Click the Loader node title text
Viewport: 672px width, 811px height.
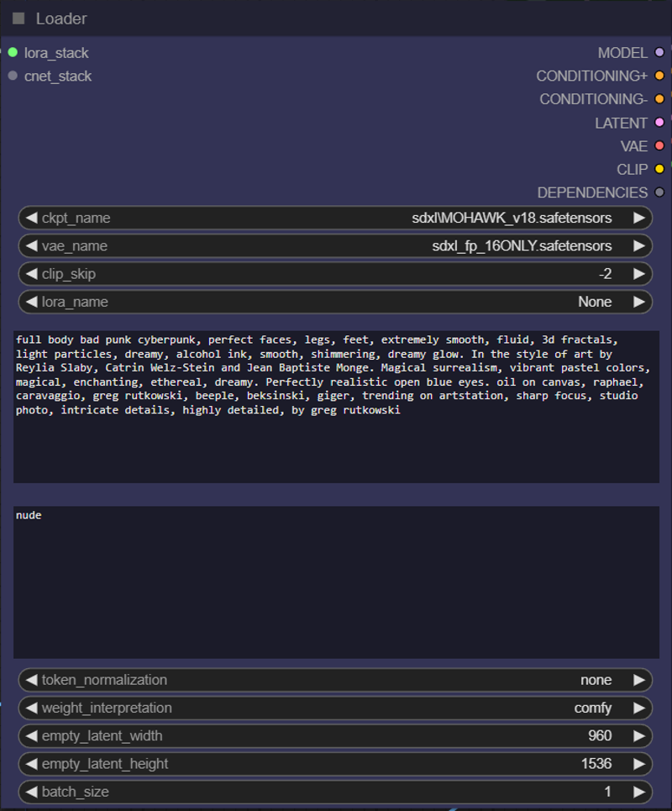(61, 19)
